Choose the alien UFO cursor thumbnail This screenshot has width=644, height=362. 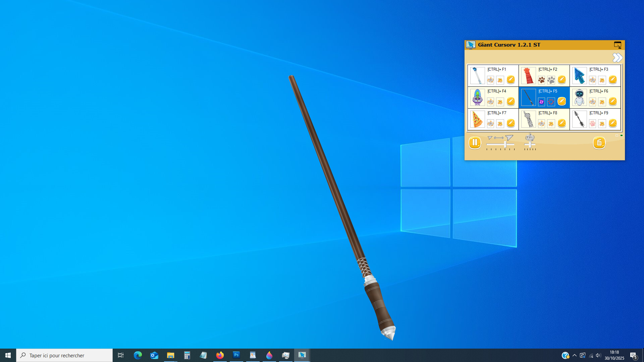477,97
